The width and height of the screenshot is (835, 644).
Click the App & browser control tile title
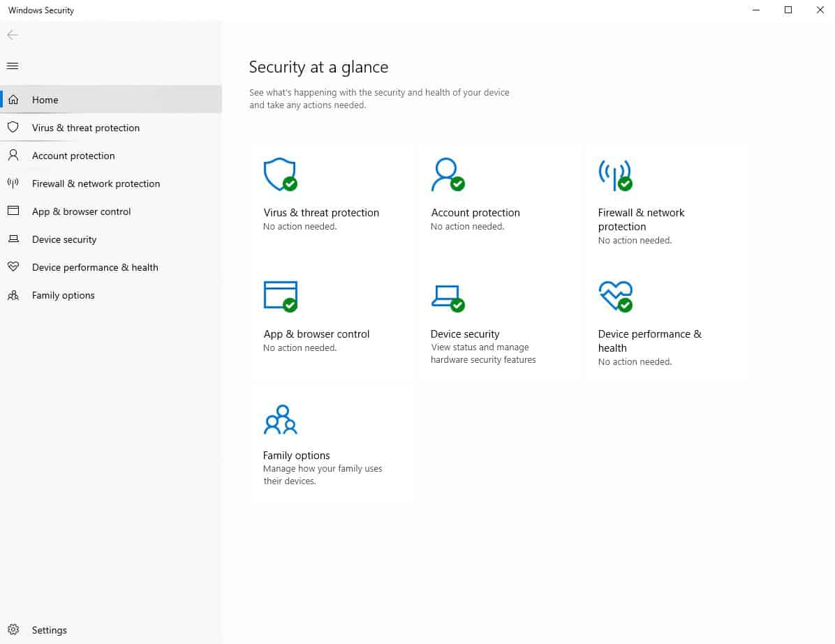coord(316,334)
